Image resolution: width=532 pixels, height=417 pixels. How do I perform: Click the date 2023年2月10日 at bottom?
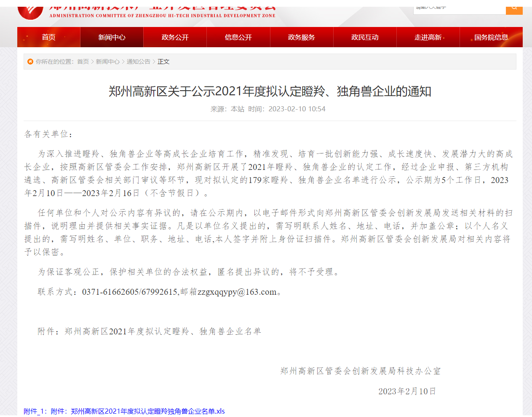pyautogui.click(x=407, y=391)
